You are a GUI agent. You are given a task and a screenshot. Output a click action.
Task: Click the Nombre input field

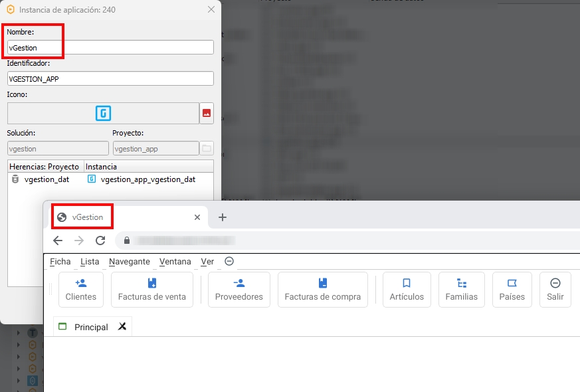pyautogui.click(x=110, y=47)
